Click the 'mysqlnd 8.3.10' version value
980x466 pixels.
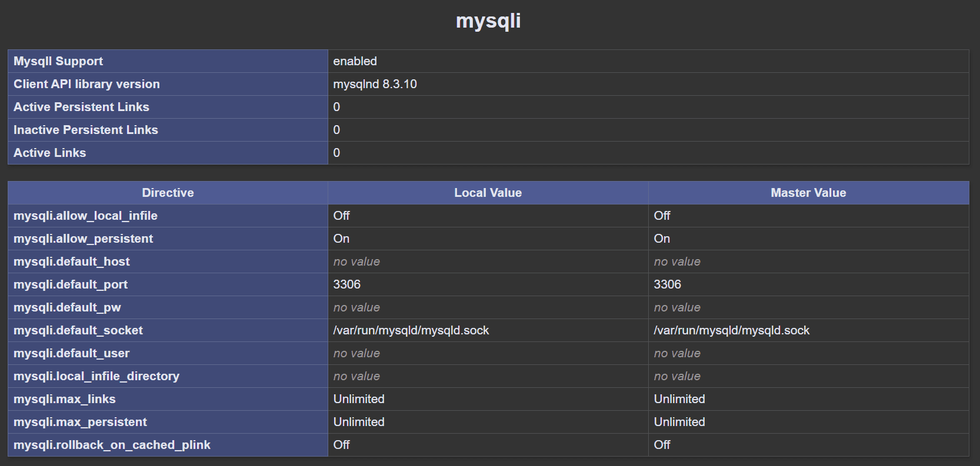tap(375, 84)
